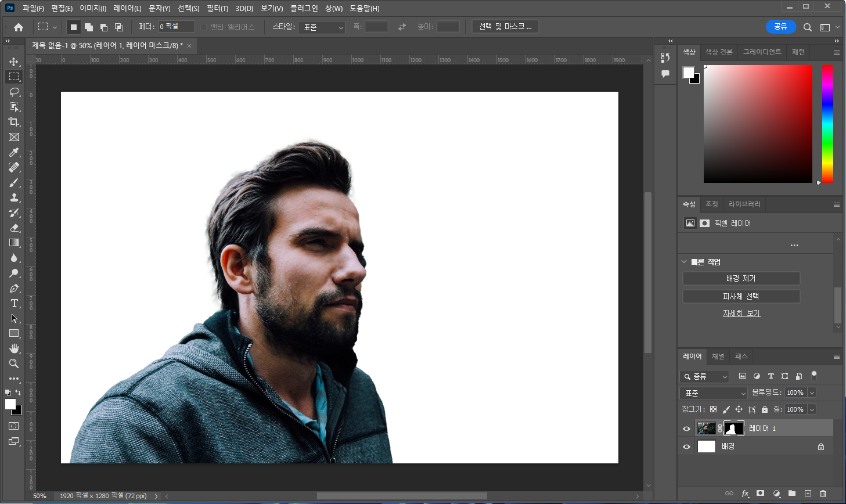Switch to the 채널 tab
Screen dimensions: 846x504
pyautogui.click(x=718, y=357)
